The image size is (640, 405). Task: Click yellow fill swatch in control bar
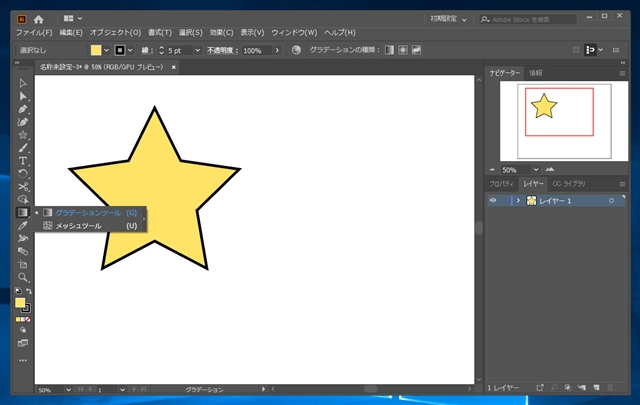tap(96, 50)
